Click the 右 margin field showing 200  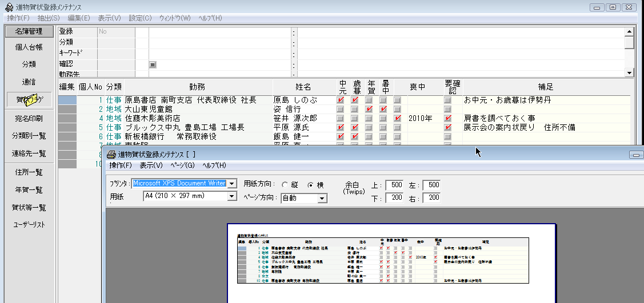[431, 199]
